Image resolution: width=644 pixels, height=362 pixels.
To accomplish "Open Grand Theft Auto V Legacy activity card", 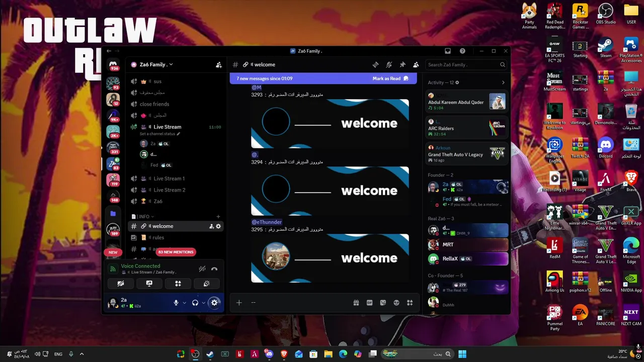I will tap(467, 154).
